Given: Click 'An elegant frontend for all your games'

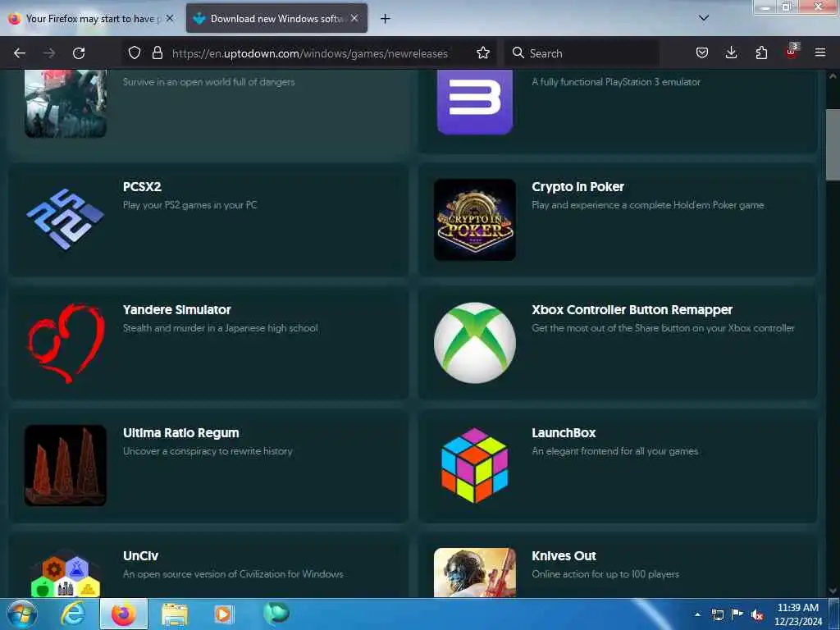Looking at the screenshot, I should click(614, 451).
